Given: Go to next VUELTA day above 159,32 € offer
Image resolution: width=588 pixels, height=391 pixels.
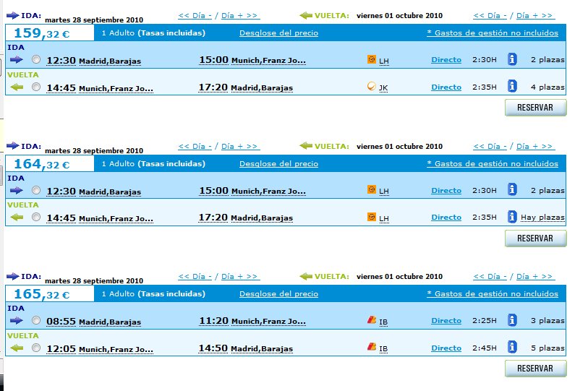Looking at the screenshot, I should coord(535,16).
